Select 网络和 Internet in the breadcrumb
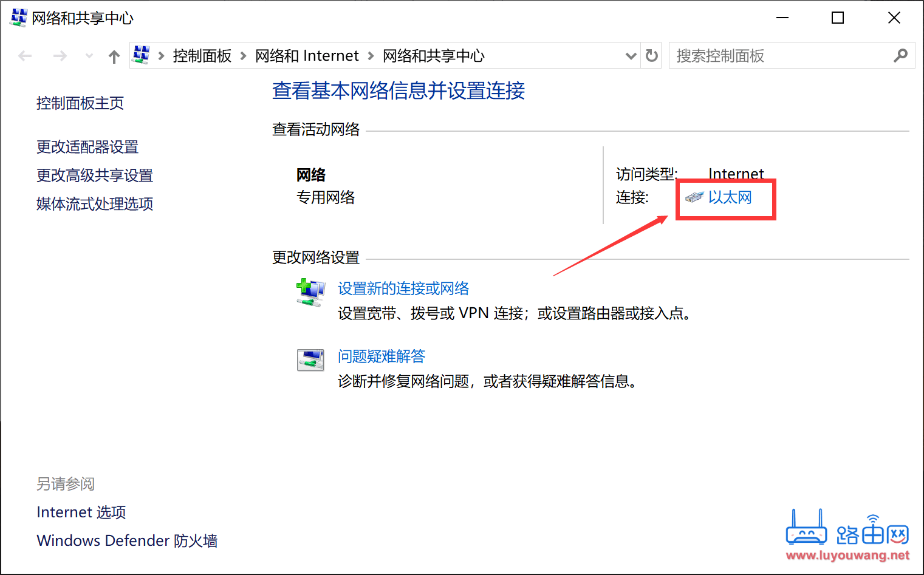Viewport: 924px width, 575px height. pos(307,55)
